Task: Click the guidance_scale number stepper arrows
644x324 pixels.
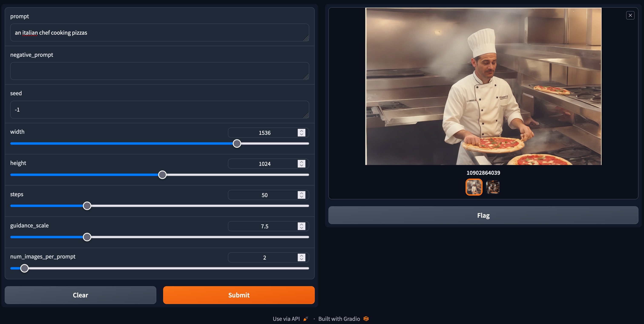Action: (x=301, y=226)
